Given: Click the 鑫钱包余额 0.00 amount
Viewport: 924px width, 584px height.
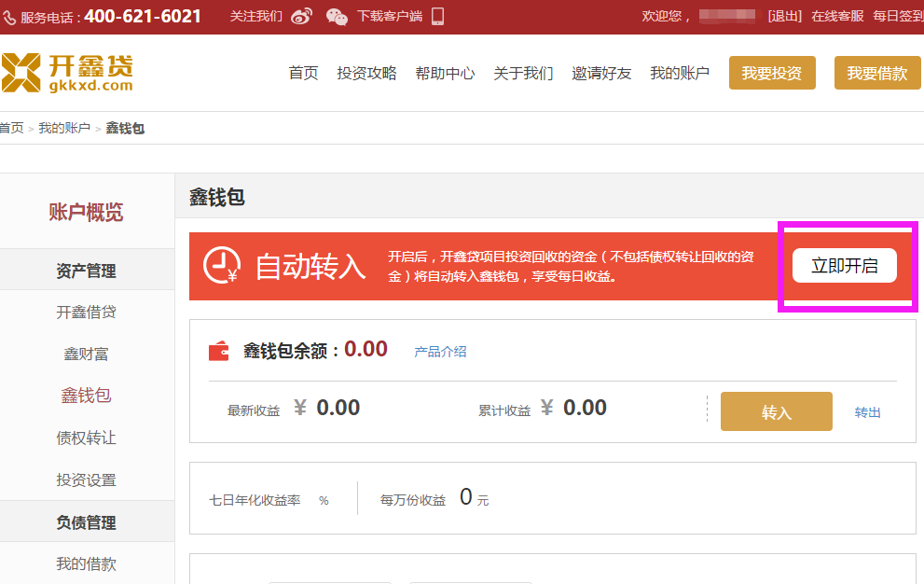Looking at the screenshot, I should [x=365, y=349].
